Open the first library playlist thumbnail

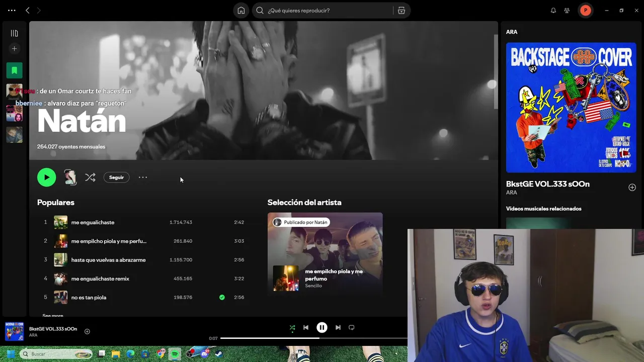click(14, 92)
